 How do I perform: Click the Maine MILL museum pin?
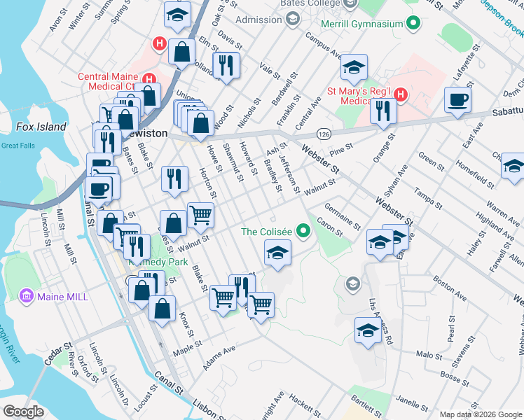pos(27,296)
